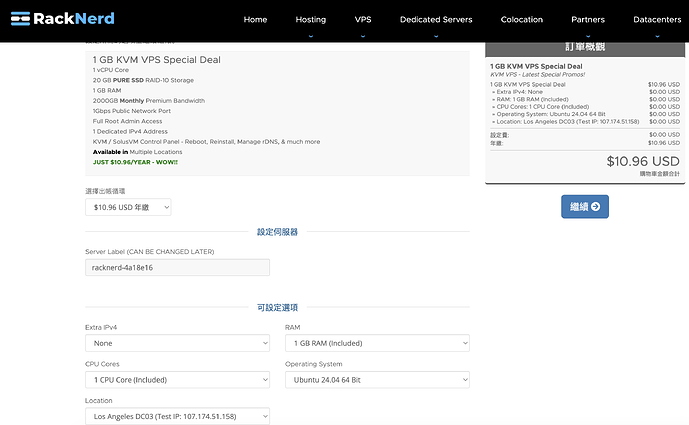The height and width of the screenshot is (425, 689).
Task: Expand the Partners dropdown chevron
Action: pos(587,35)
